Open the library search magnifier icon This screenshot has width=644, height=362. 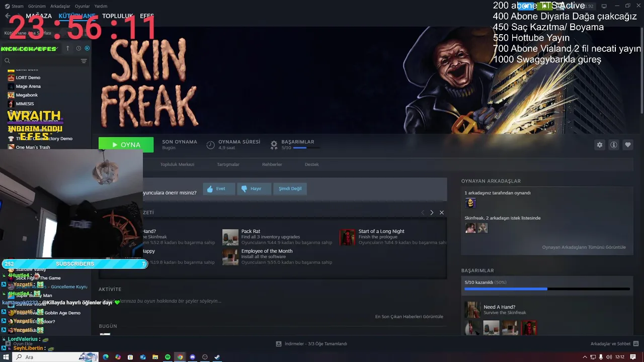[7, 61]
